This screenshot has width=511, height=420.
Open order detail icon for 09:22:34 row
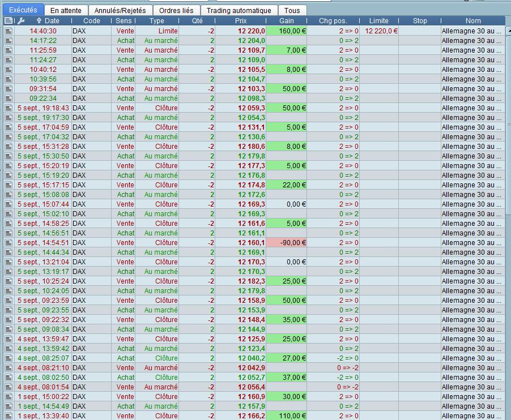point(9,98)
